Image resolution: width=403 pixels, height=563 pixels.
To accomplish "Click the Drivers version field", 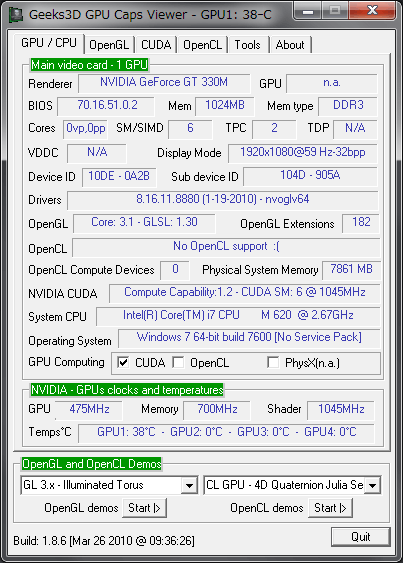I will coord(223,200).
